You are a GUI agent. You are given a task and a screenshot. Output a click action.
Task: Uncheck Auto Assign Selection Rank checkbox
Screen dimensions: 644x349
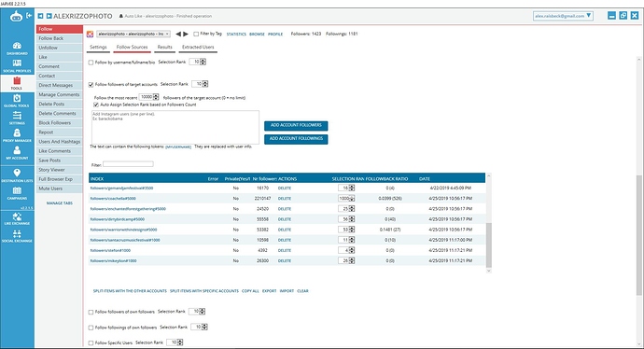click(x=96, y=105)
